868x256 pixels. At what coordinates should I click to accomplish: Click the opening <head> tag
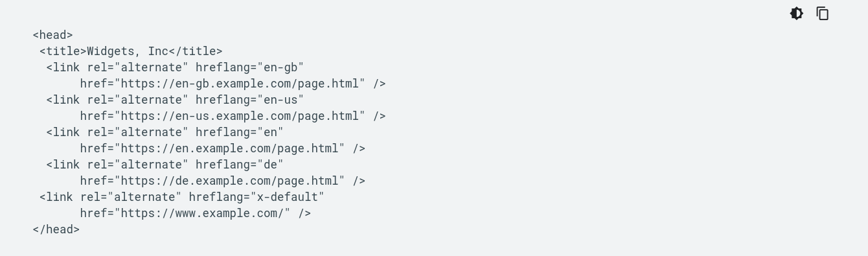tap(53, 35)
